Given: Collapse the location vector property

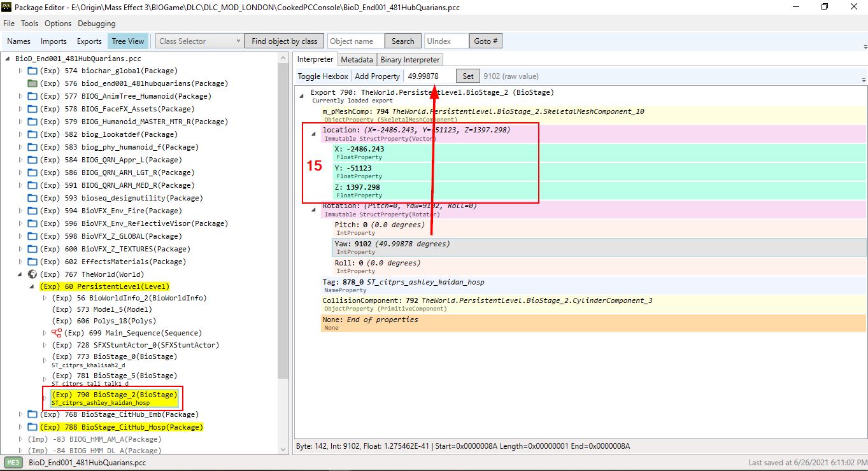Looking at the screenshot, I should 313,134.
